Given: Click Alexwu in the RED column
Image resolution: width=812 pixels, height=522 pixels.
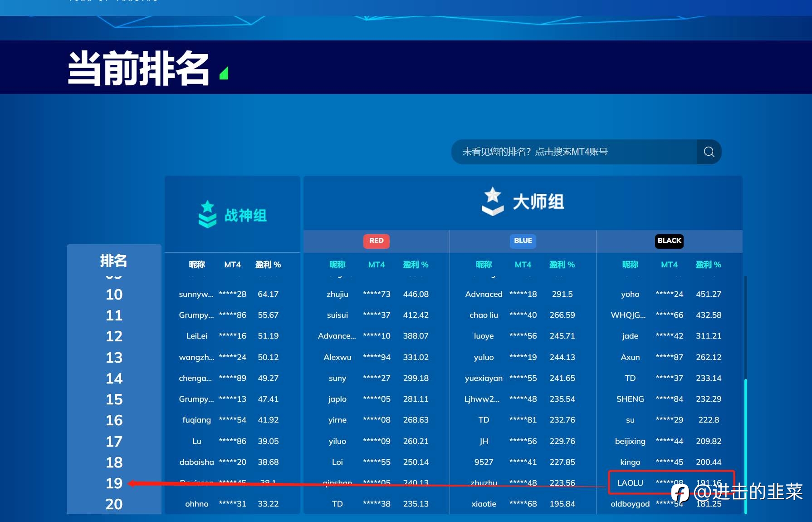Looking at the screenshot, I should click(338, 357).
